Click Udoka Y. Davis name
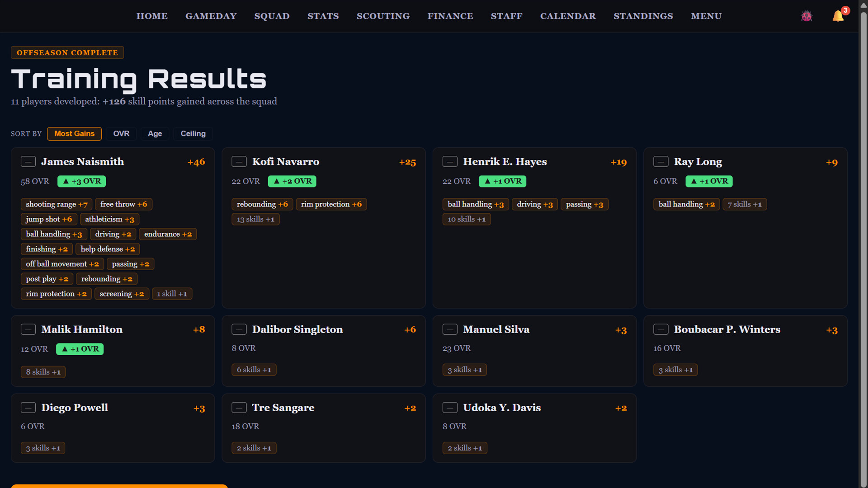This screenshot has height=488, width=868. pyautogui.click(x=502, y=407)
